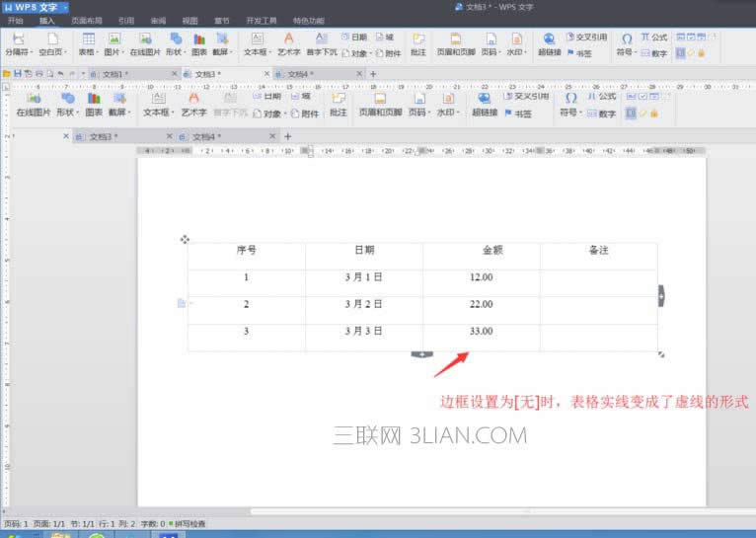
Task: Expand the 表格 dropdown arrow in top ribbon
Action: pos(97,52)
